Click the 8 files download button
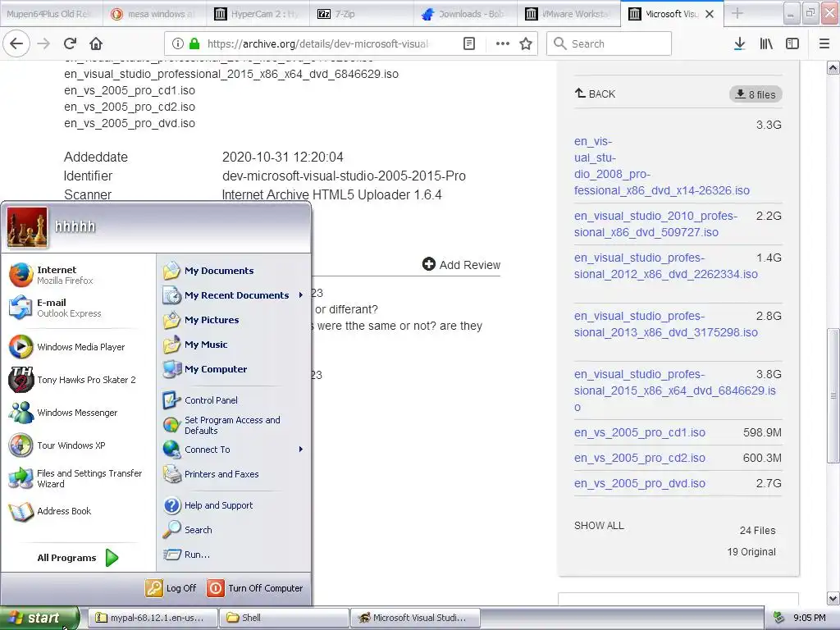This screenshot has width=840, height=630. [x=756, y=94]
